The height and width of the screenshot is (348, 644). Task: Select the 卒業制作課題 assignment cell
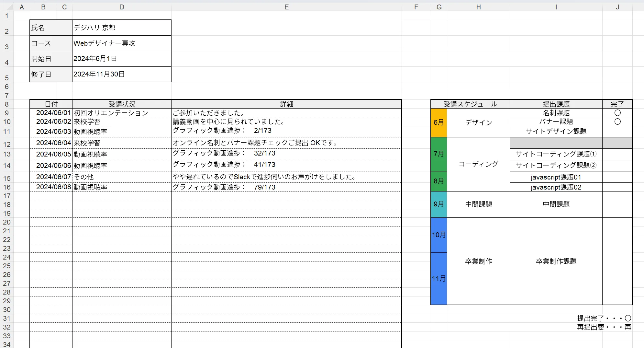pos(556,261)
